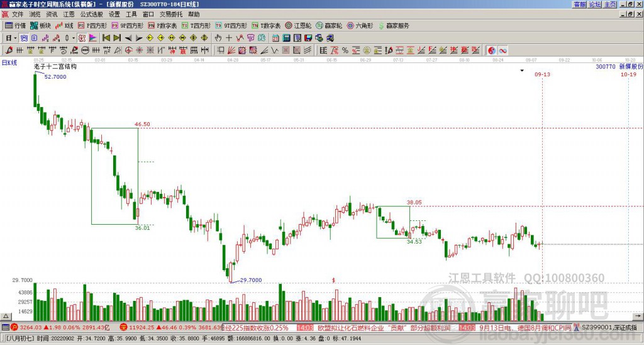Restore the inner chart window
Image resolution: width=644 pixels, height=345 pixels.
click(630, 14)
